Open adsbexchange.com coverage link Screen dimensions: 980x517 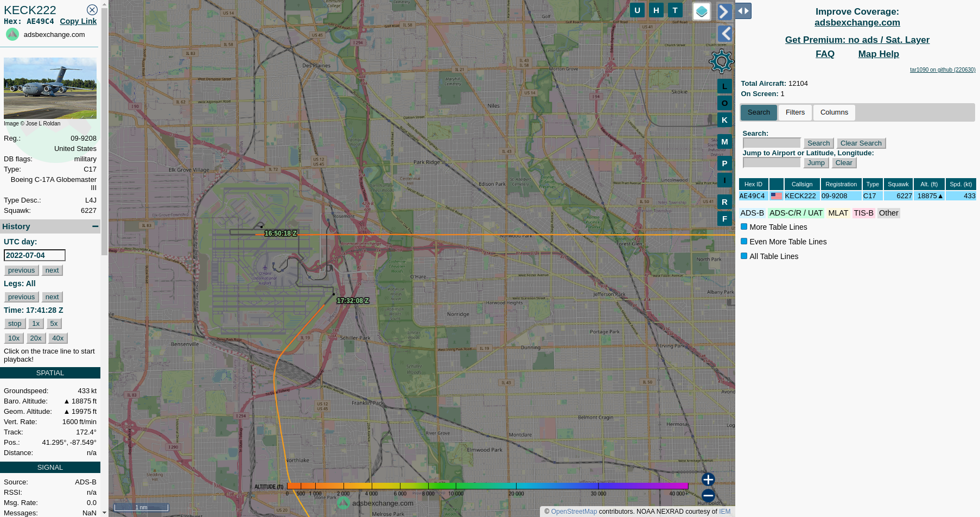(857, 23)
